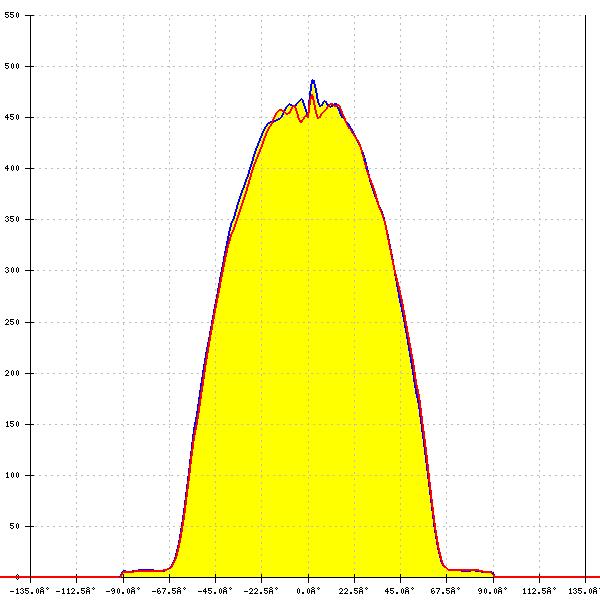Viewport: 600px width, 600px height.
Task: Click the 45.0° x-axis tick label
Action: 399,591
